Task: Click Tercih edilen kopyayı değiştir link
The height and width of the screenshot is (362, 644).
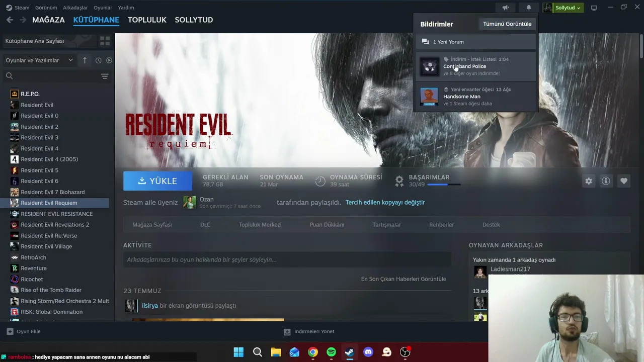Action: click(385, 202)
